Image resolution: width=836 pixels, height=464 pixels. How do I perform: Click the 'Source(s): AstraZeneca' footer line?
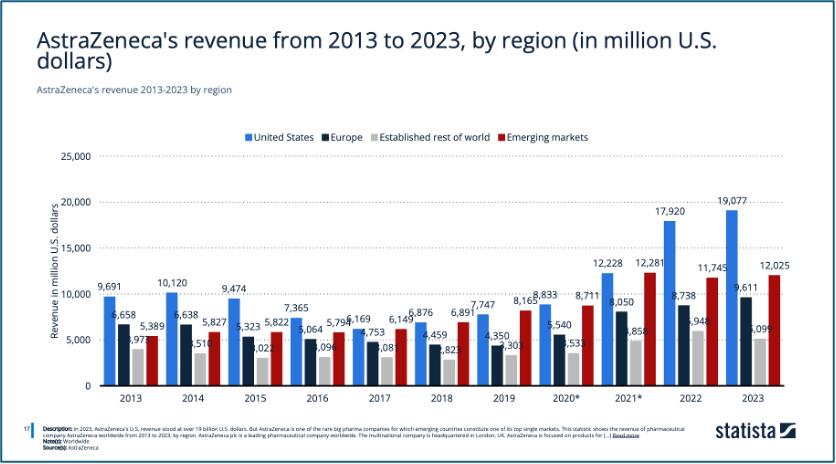(71, 448)
